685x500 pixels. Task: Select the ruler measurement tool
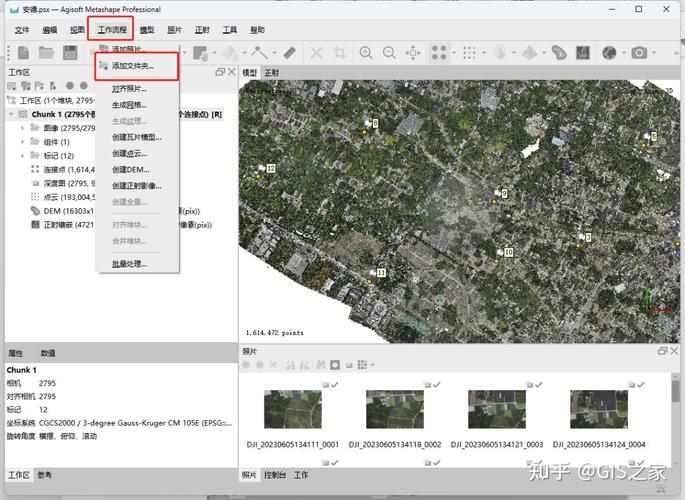pyautogui.click(x=290, y=53)
